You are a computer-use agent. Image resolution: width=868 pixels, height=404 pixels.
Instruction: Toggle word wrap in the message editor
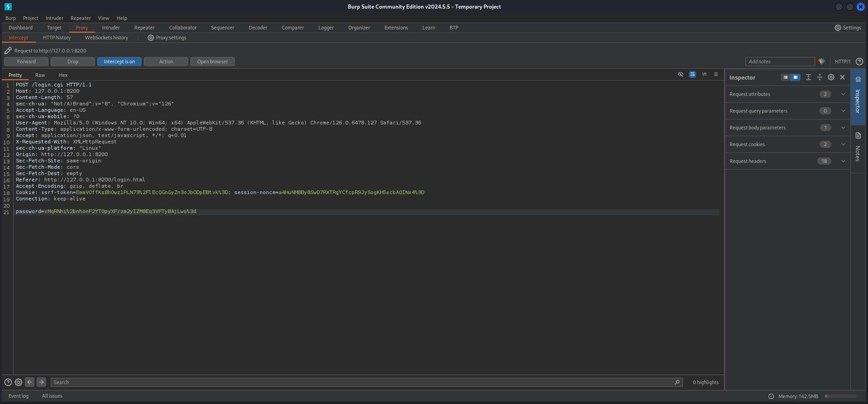coord(692,74)
